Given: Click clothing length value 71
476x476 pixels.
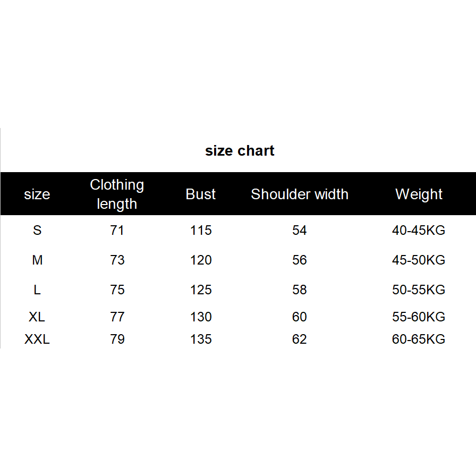Looking at the screenshot, I should (117, 231).
